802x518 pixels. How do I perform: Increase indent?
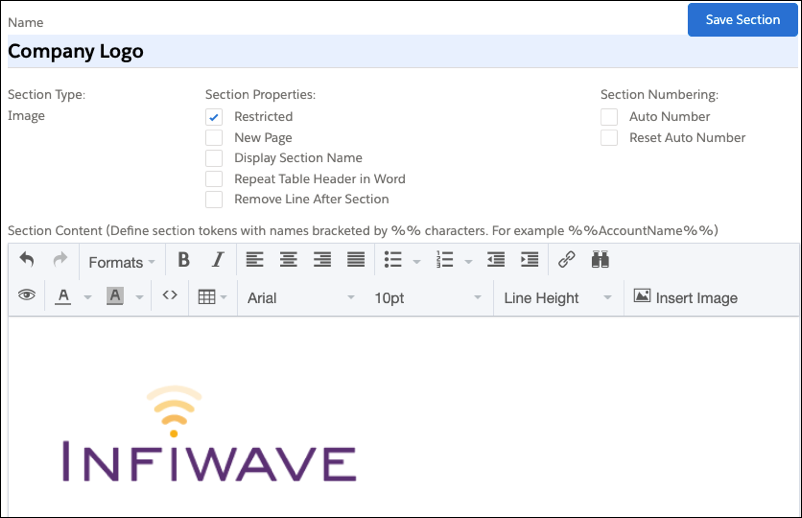point(529,260)
